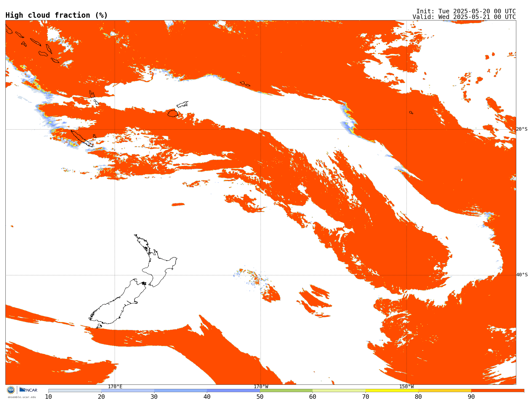Click the 80–90 gold colorbar segment
The height and width of the screenshot is (400, 532).
pos(445,391)
